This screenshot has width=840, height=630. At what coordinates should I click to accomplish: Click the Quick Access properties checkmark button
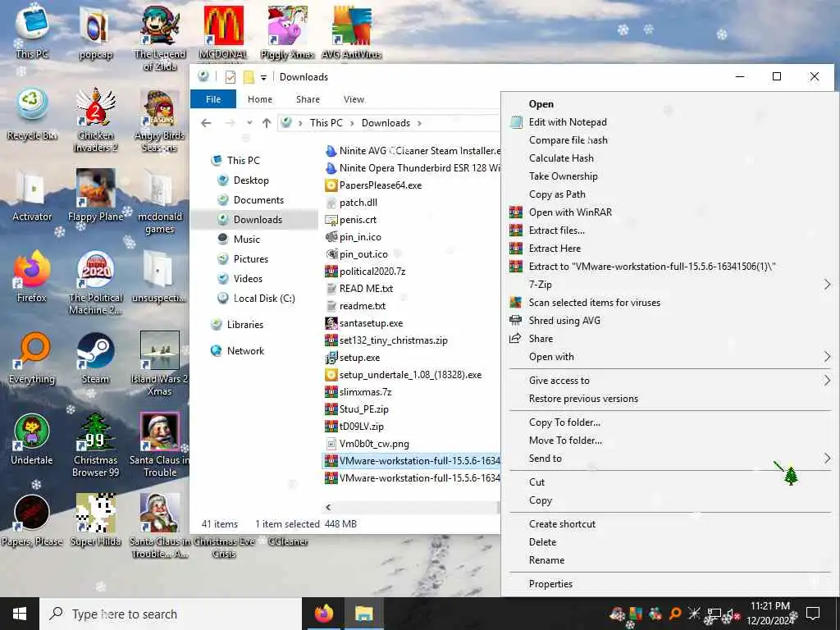point(231,77)
